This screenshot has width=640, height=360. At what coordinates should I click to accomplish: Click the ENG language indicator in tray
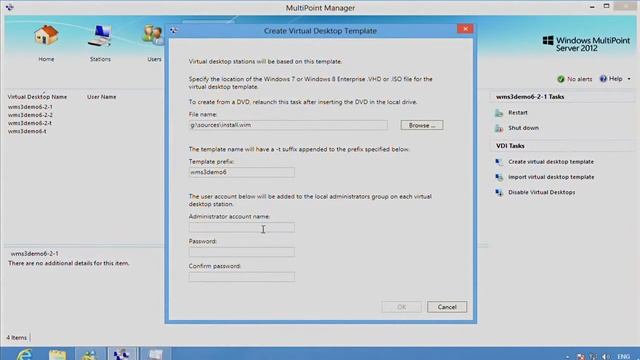pos(623,357)
